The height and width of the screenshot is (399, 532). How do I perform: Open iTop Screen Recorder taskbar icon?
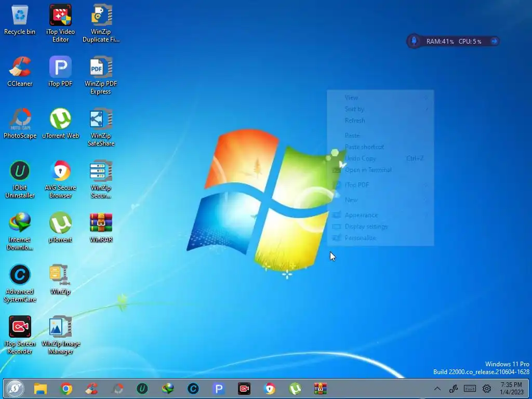[244, 389]
